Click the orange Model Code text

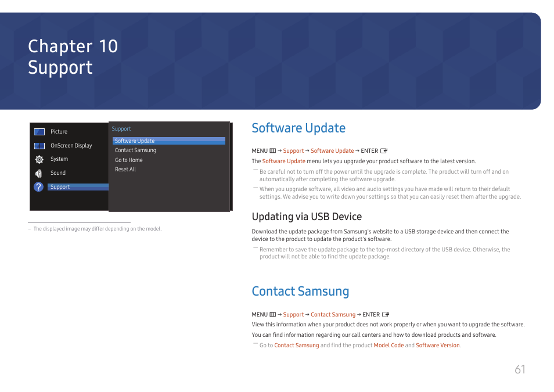tap(388, 346)
